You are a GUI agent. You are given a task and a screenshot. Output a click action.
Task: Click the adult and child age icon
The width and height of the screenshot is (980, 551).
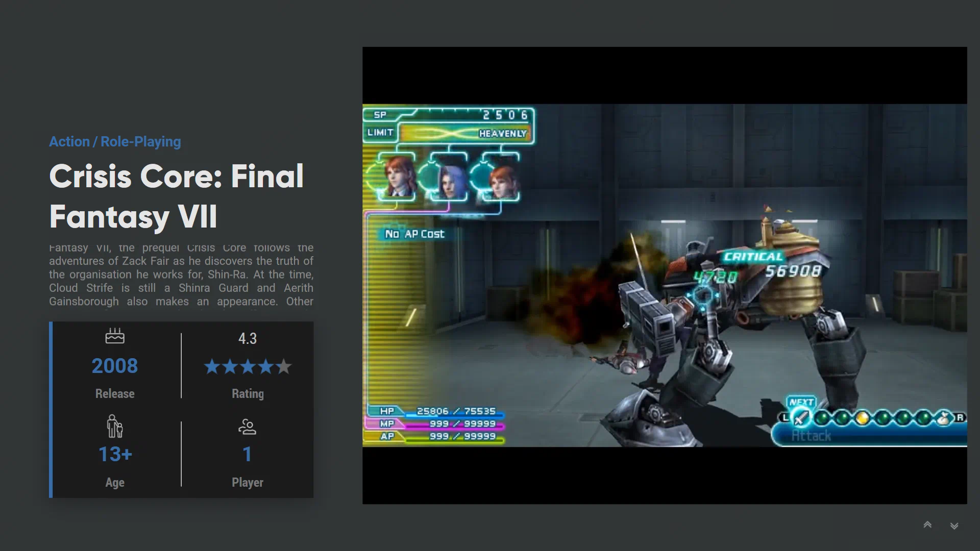click(115, 426)
